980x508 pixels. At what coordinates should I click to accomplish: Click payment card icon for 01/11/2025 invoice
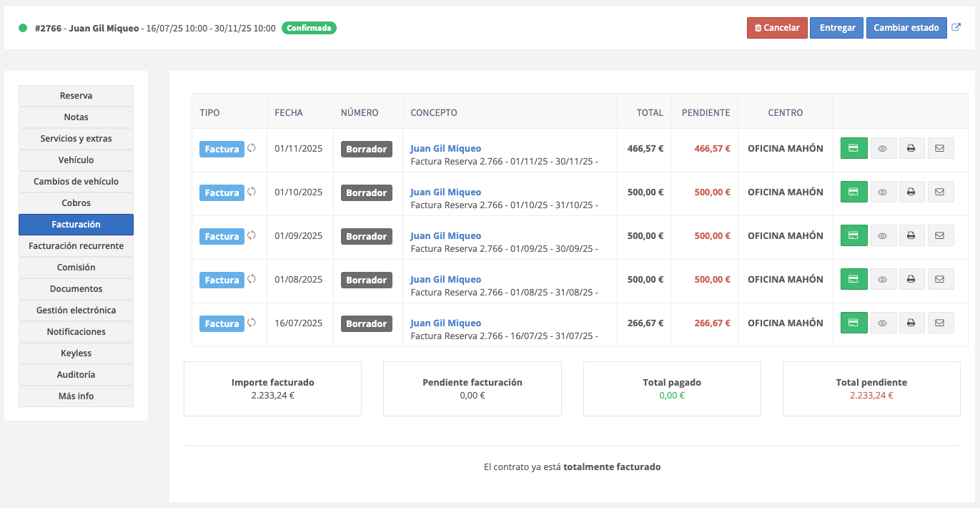tap(853, 149)
